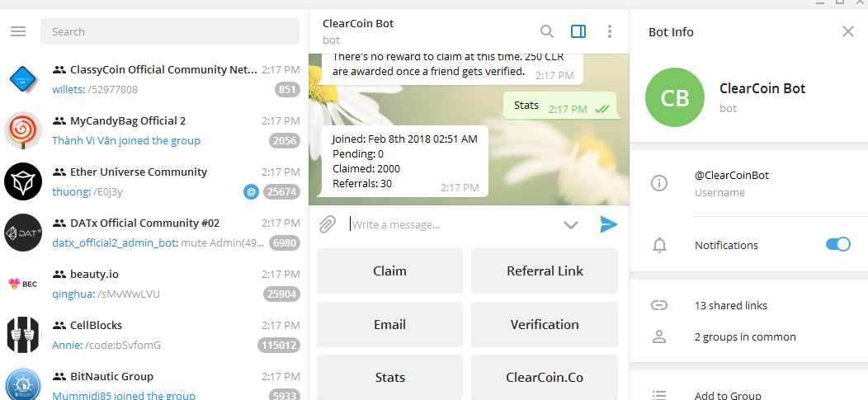Image resolution: width=868 pixels, height=400 pixels.
Task: Open DATx Official Community avatar
Action: pyautogui.click(x=23, y=233)
